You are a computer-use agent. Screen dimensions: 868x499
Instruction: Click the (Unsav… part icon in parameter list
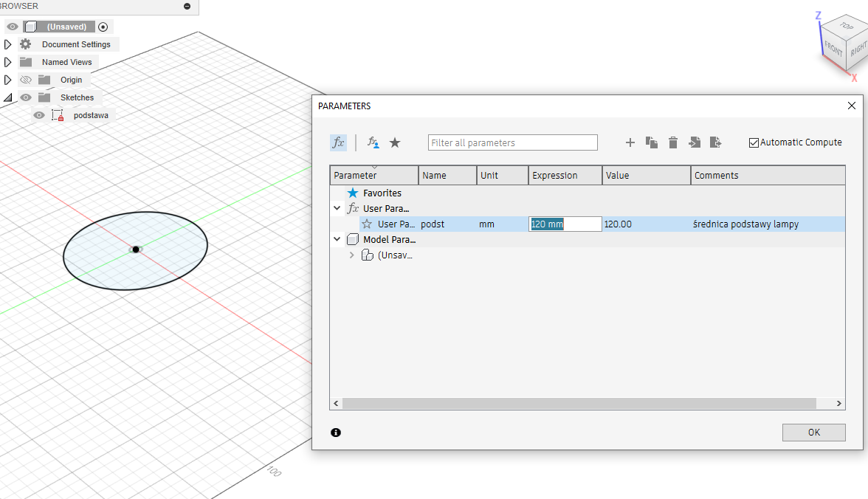pyautogui.click(x=367, y=255)
